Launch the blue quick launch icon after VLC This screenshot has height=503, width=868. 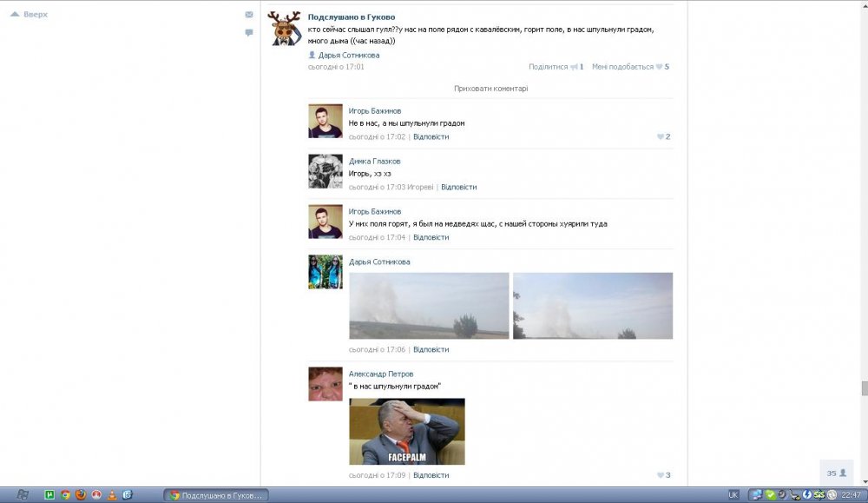coord(128,495)
